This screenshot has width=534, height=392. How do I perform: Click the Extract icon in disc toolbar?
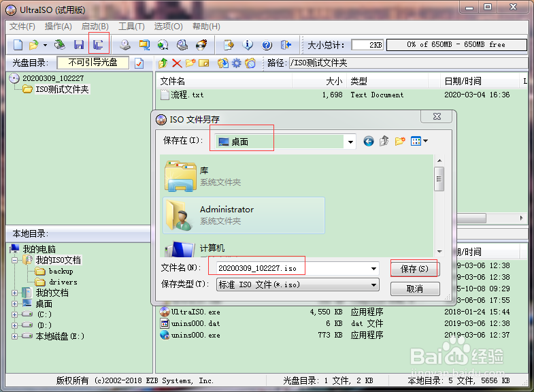223,63
